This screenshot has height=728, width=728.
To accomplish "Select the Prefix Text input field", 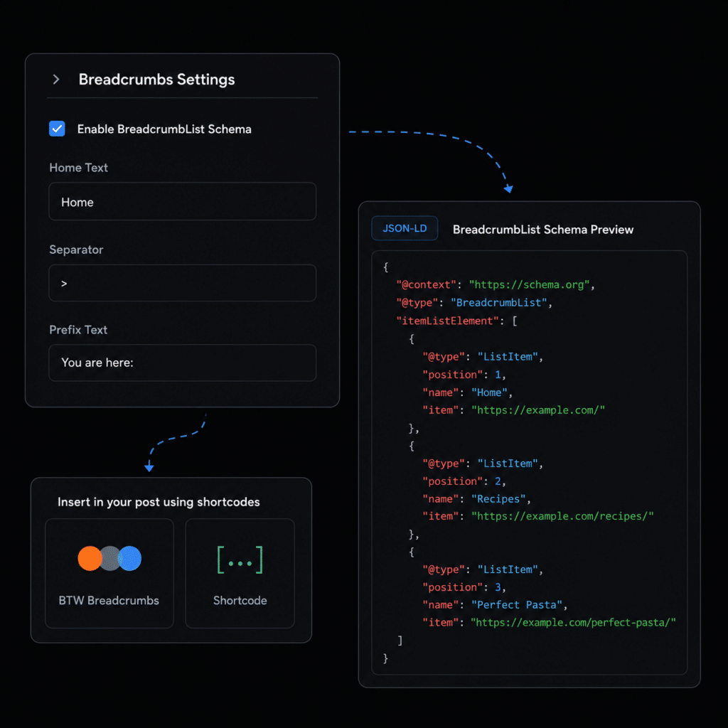I will [183, 363].
